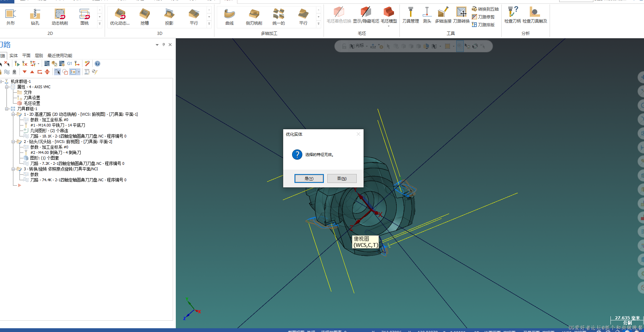Collapse operation 1 2D高速刀路 node
Screen dimensions: 644x332
13,114
